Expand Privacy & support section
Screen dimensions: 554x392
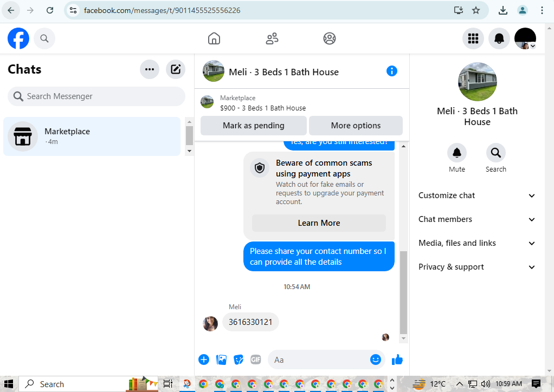click(x=477, y=267)
